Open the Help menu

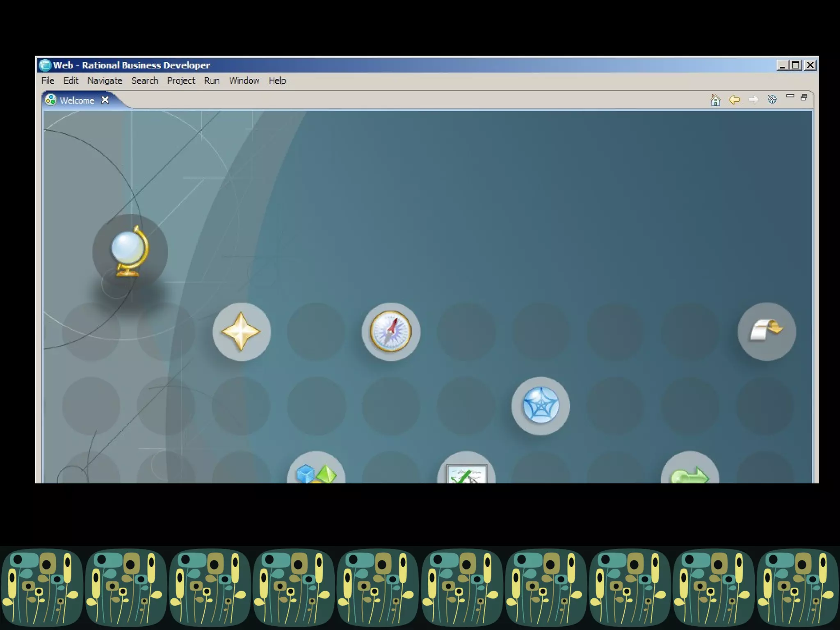[277, 81]
